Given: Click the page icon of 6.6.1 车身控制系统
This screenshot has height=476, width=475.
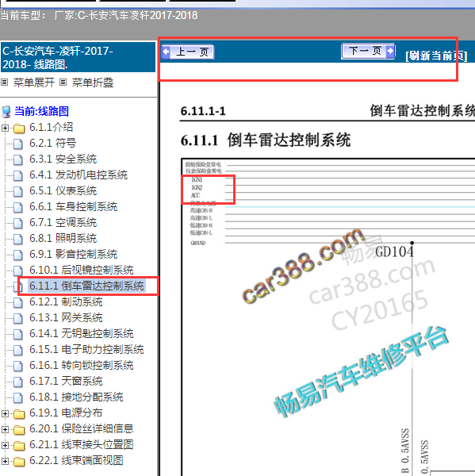Looking at the screenshot, I should click(x=18, y=207).
